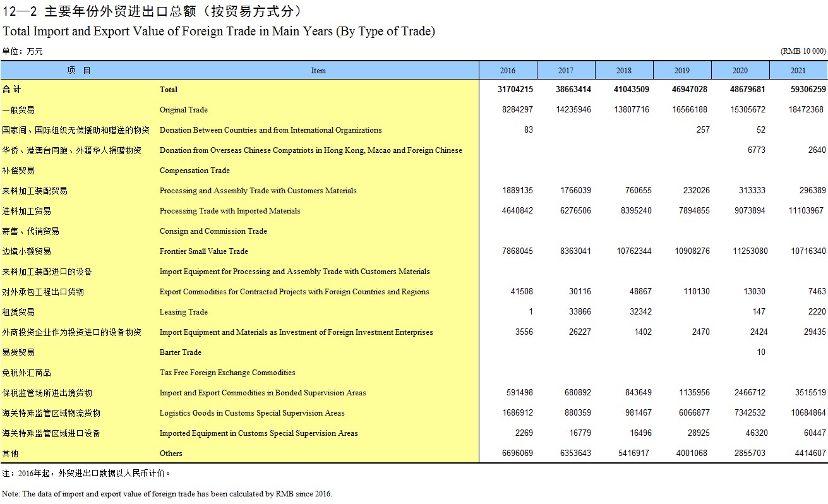Click the Total 2016 value 31704215
Screen dimensions: 828x504
click(x=515, y=90)
